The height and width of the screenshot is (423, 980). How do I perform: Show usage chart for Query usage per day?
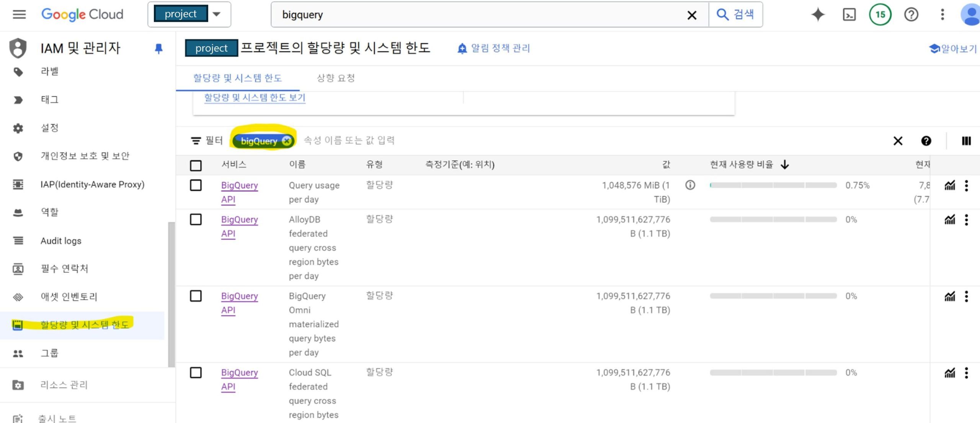coord(950,185)
